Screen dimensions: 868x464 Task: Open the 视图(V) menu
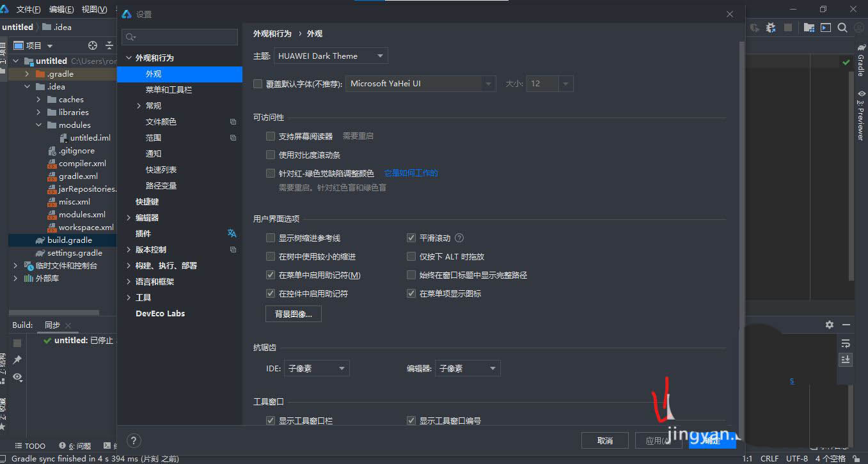[95, 9]
